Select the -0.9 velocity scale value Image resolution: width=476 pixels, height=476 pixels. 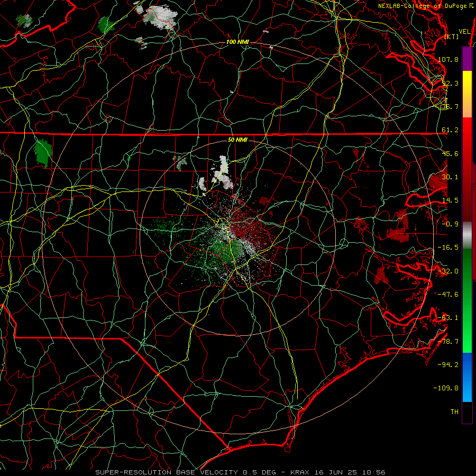(x=450, y=224)
